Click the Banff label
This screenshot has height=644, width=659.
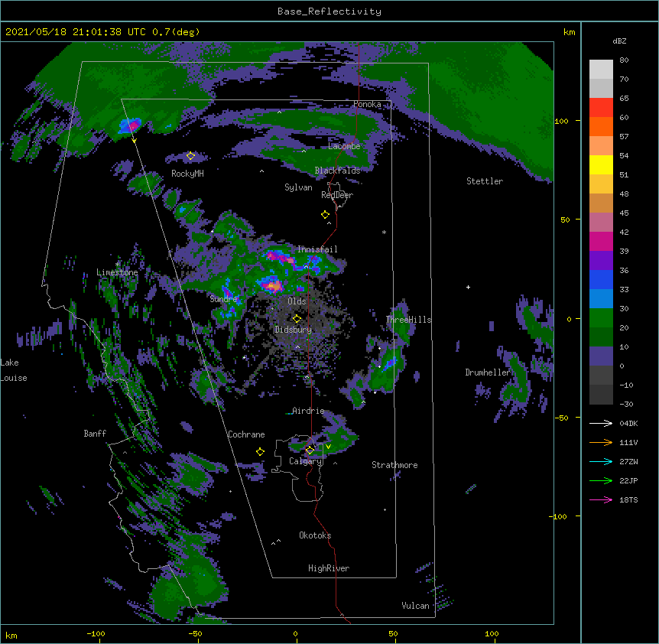coord(95,434)
